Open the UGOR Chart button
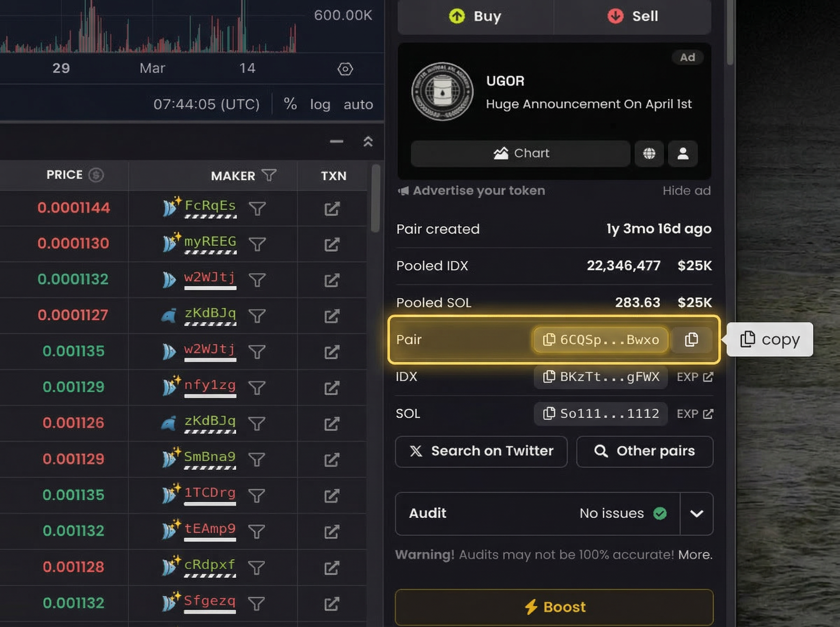The image size is (840, 627). click(x=520, y=153)
